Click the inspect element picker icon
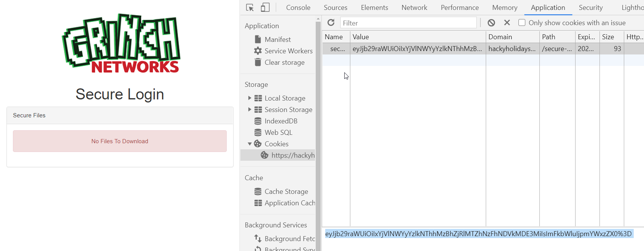The image size is (644, 251). click(x=250, y=8)
